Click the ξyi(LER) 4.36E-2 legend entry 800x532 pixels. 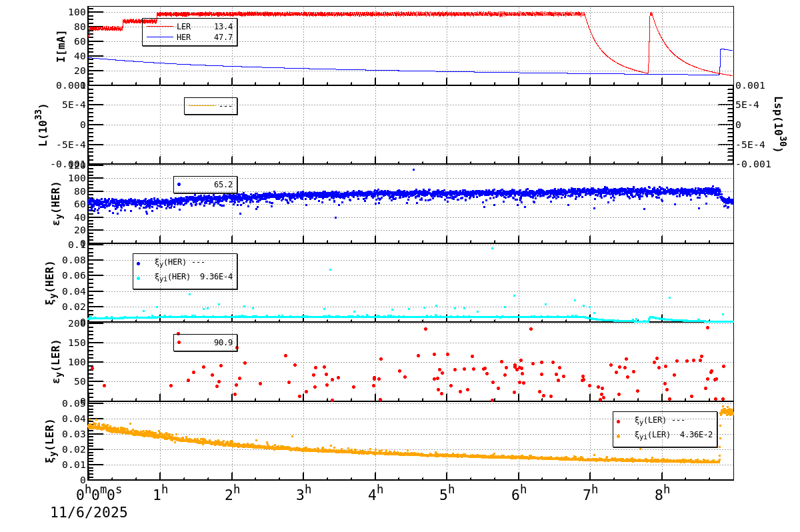(665, 435)
